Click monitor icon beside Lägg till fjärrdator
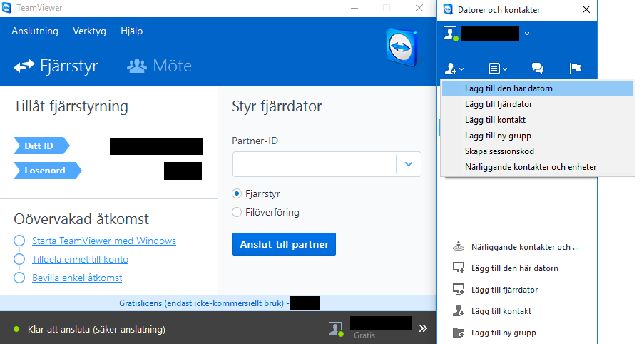 459,289
